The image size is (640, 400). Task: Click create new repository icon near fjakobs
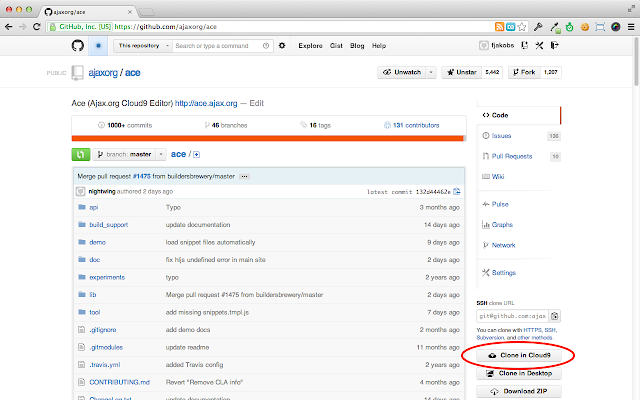[x=525, y=45]
